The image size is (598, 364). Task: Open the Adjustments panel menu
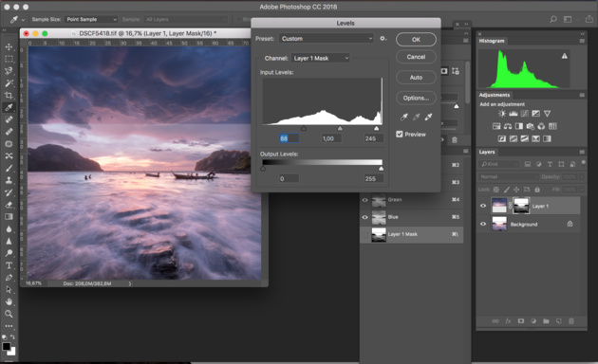[x=582, y=95]
